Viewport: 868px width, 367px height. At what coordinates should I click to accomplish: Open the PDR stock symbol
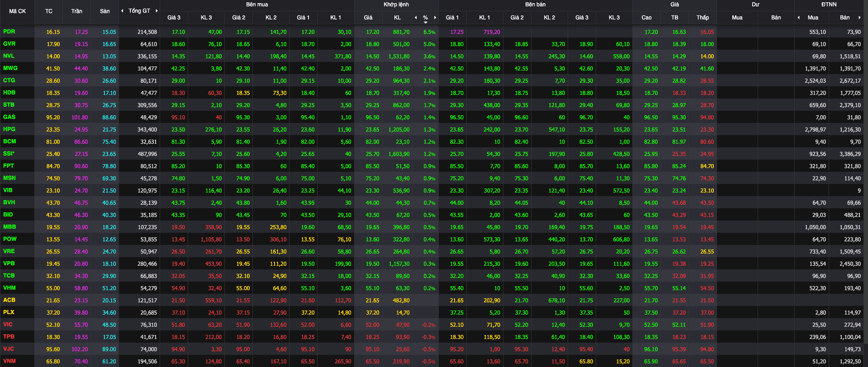pyautogui.click(x=9, y=32)
